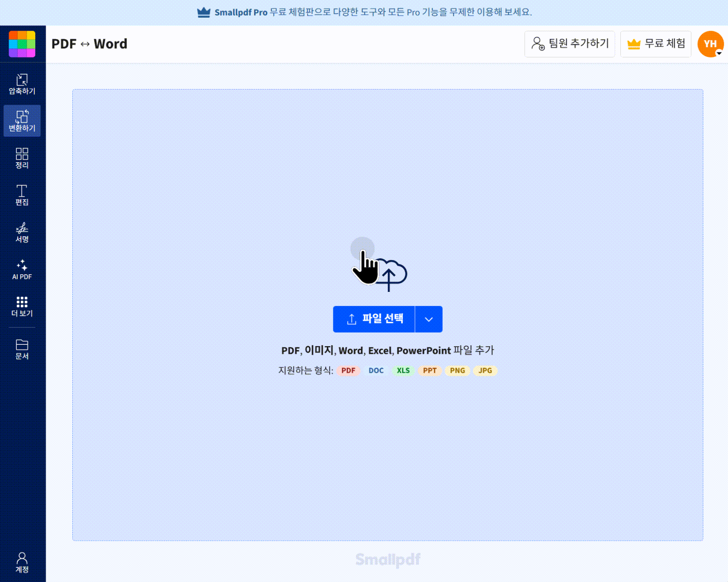The image size is (728, 582).
Task: Open the 정리 organize tool
Action: 22,158
